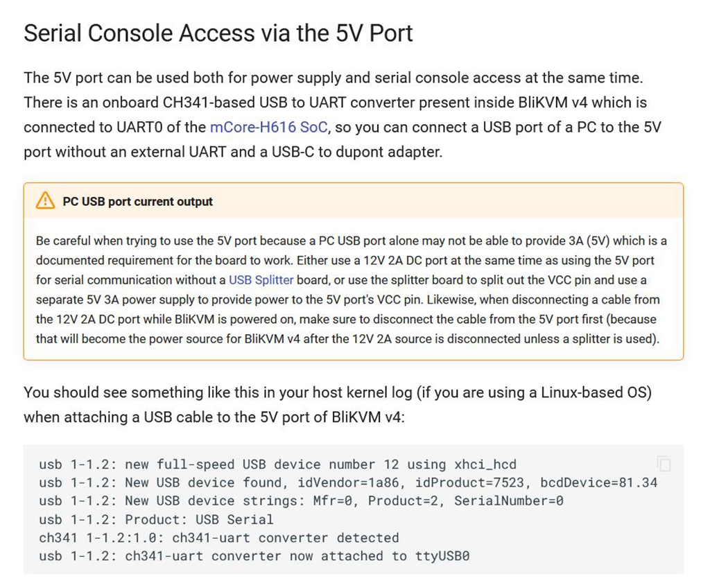The image size is (710, 588).
Task: Click the Serial Console Access heading
Action: click(x=218, y=33)
